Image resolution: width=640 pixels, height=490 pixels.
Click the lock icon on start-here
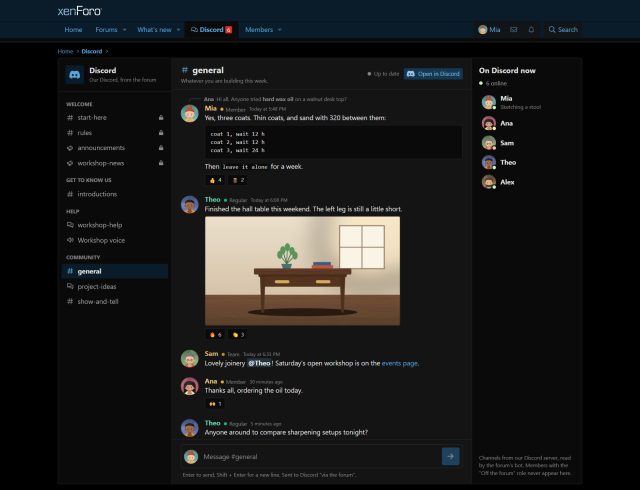point(161,118)
